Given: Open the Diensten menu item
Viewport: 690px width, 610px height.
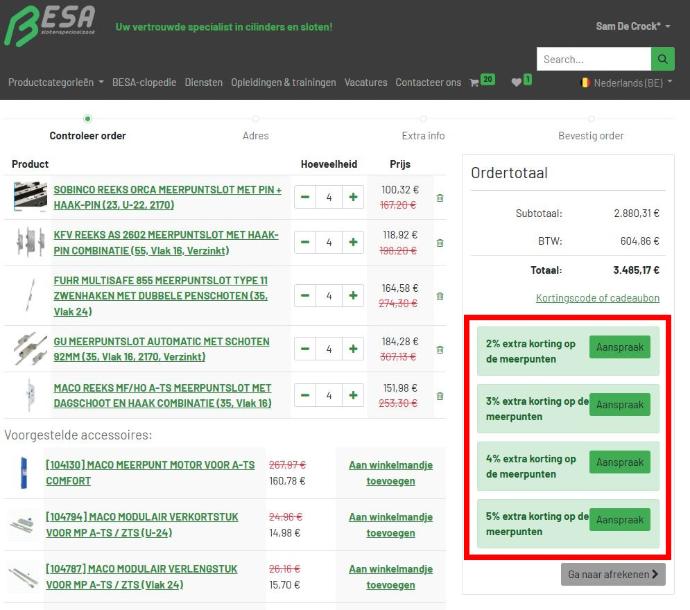Looking at the screenshot, I should point(203,83).
